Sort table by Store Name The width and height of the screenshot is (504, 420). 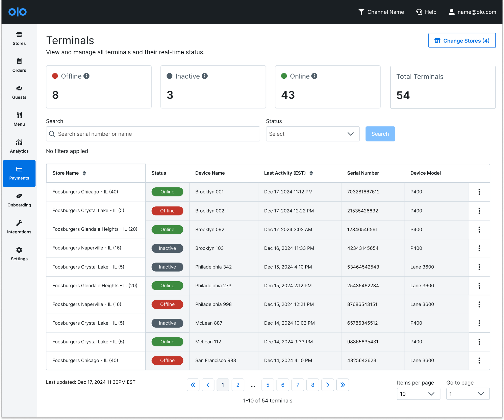point(84,173)
